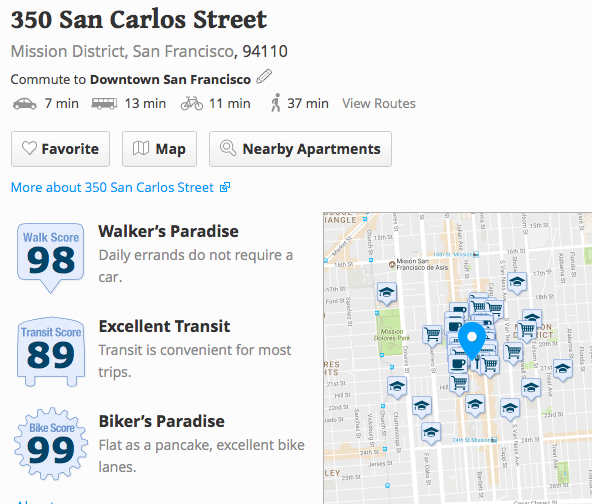Viewport: 592px width, 504px height.
Task: Select the bus commute time icon
Action: 104,103
